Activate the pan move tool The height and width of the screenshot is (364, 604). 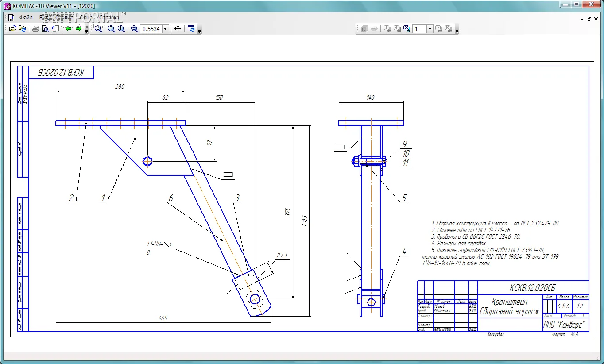tap(178, 29)
